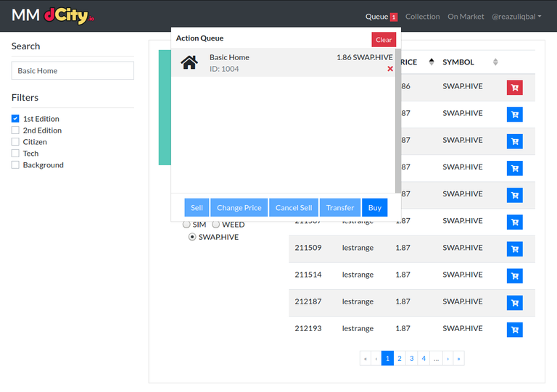Sort by Symbol column arrows
Image resolution: width=557 pixels, height=392 pixels.
pos(495,62)
